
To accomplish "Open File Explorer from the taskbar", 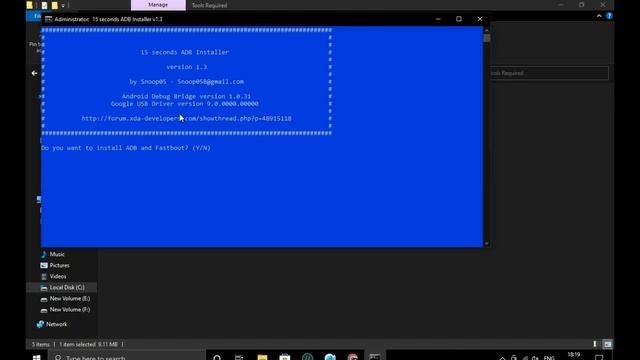I will 262,357.
